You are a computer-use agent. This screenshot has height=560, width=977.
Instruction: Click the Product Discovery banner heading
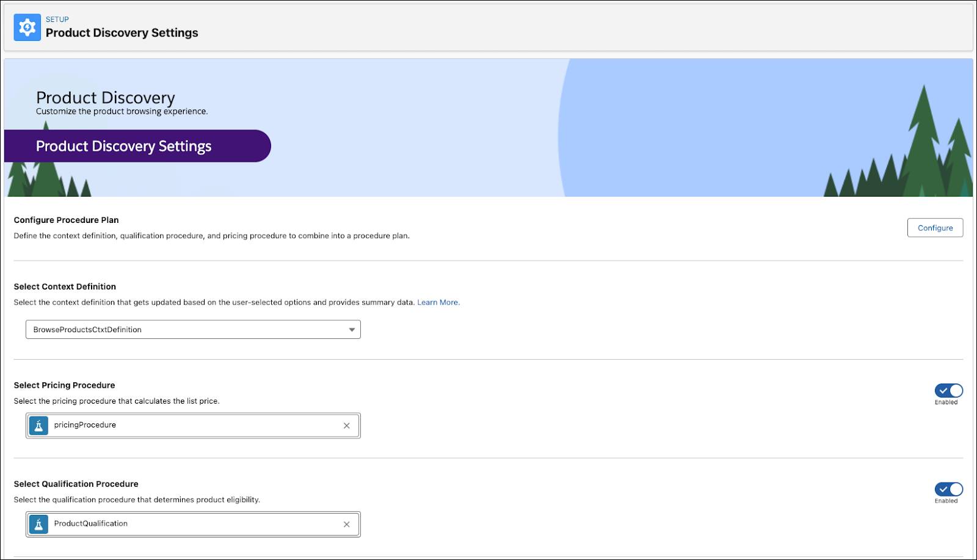[x=105, y=97]
